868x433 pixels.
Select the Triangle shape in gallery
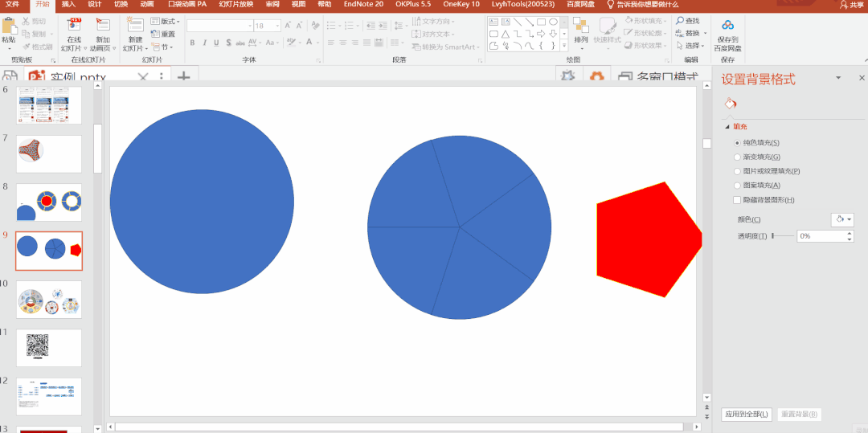[x=506, y=34]
